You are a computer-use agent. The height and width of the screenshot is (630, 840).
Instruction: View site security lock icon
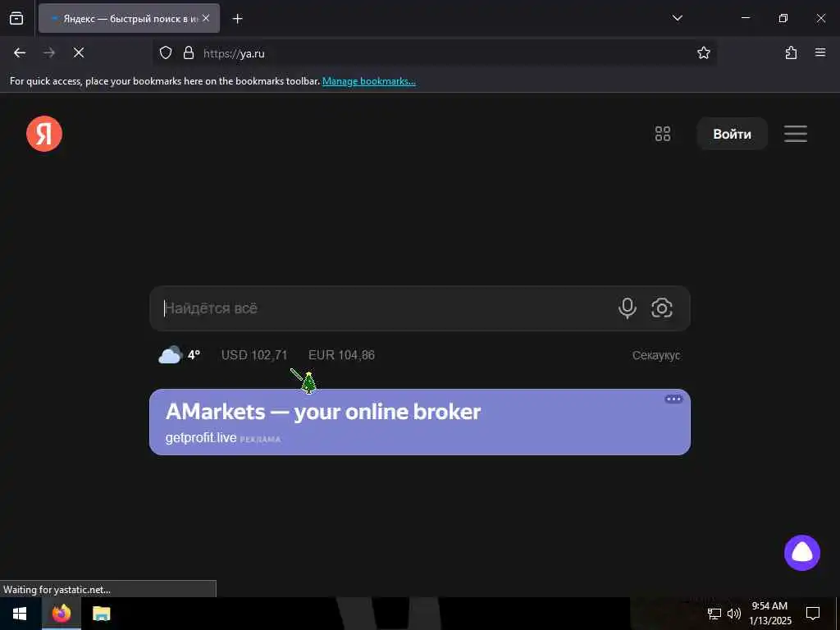coord(188,52)
